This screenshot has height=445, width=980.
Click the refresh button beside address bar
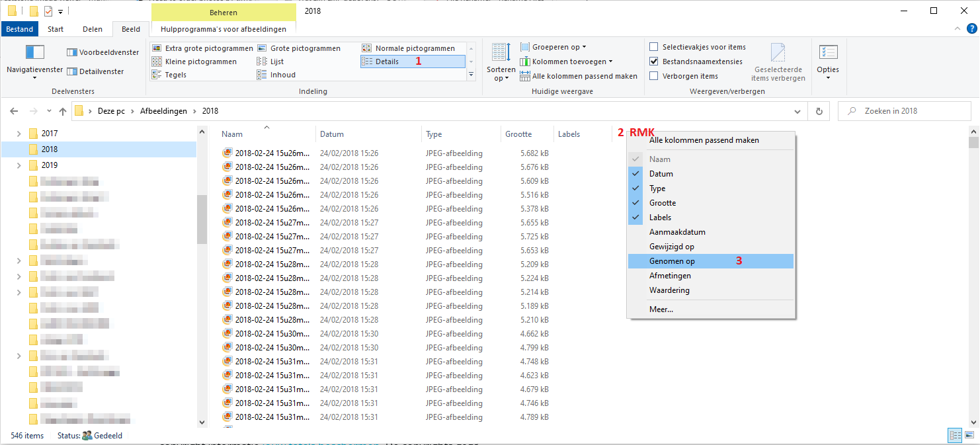820,111
